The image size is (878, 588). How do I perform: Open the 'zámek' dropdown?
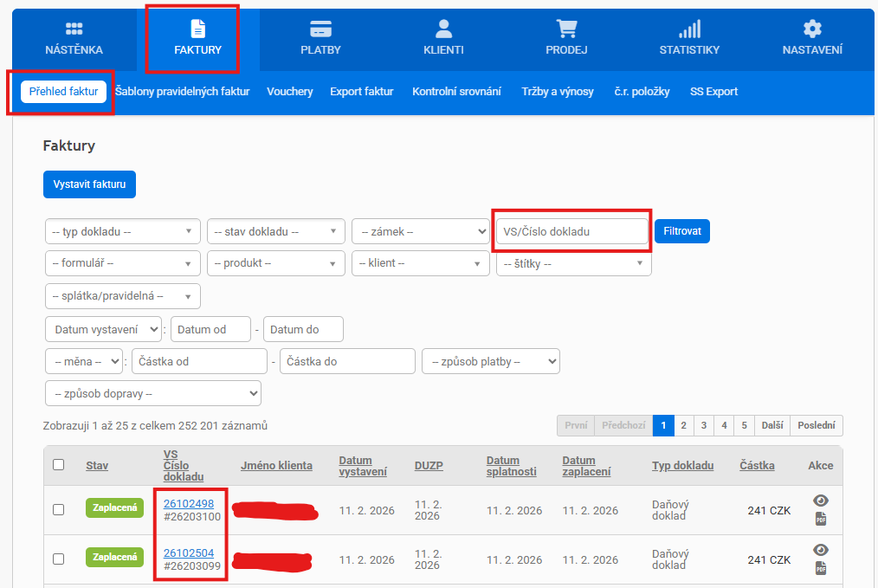point(421,231)
